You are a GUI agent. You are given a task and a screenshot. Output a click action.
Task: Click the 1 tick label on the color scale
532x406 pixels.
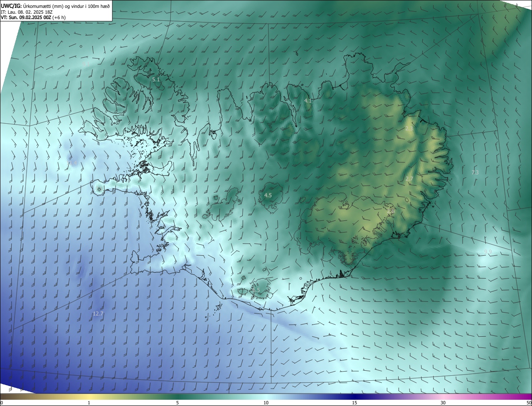[89, 403]
